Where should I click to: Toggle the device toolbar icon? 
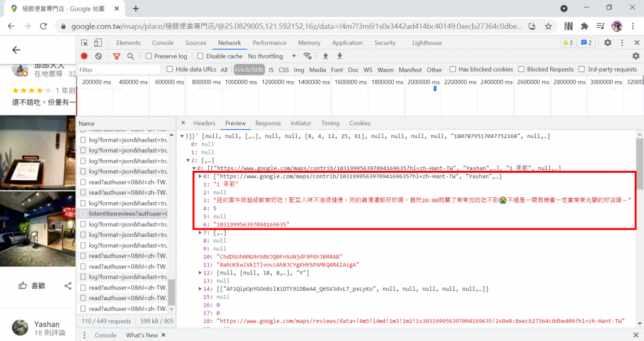pyautogui.click(x=98, y=43)
